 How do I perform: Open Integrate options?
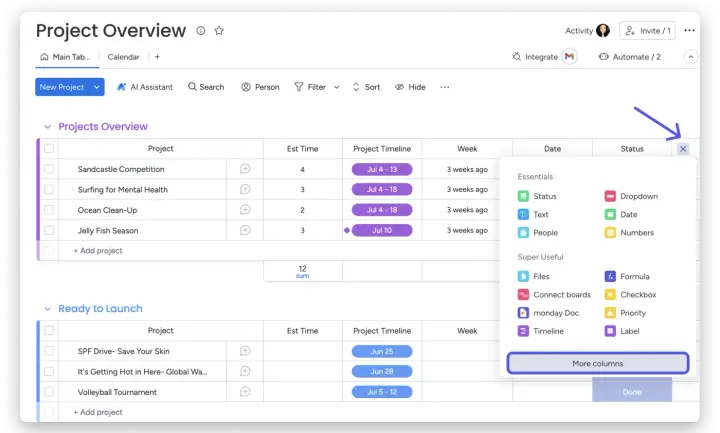535,57
